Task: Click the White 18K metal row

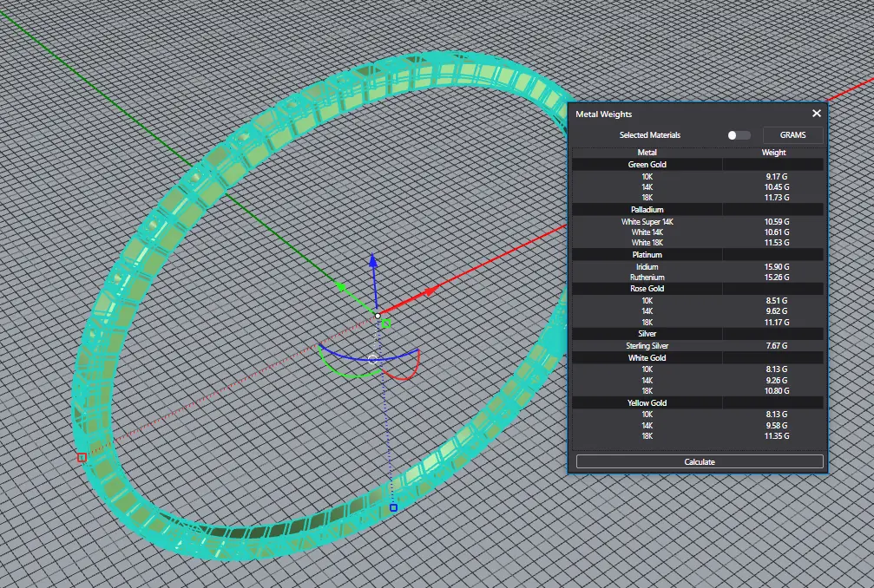Action: (x=698, y=243)
